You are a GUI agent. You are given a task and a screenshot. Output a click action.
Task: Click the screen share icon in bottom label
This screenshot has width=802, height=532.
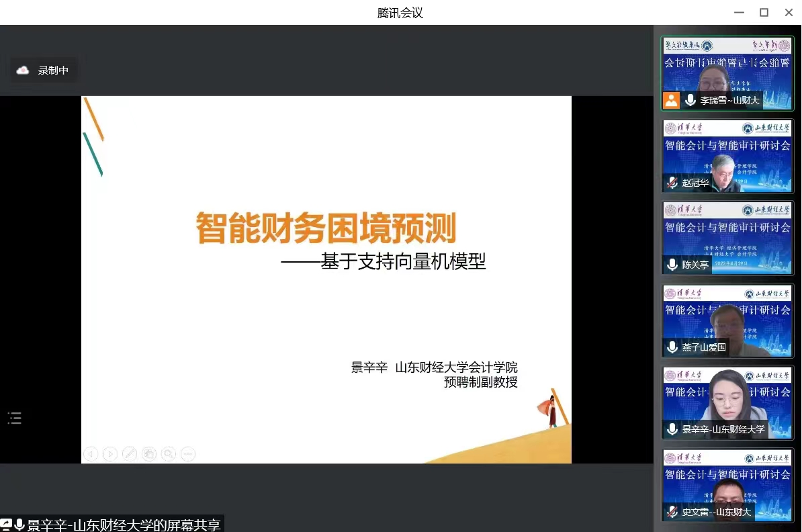pyautogui.click(x=6, y=525)
